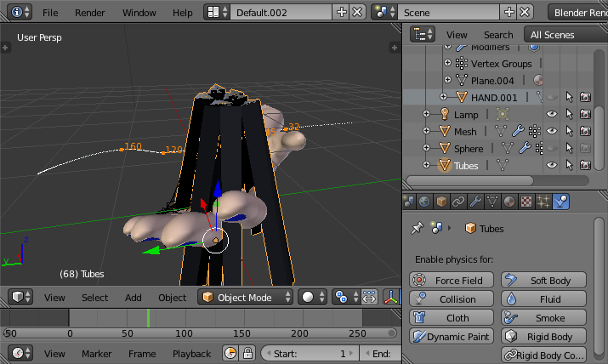
Task: Open the All Scenes display mode dropdown
Action: [x=566, y=35]
